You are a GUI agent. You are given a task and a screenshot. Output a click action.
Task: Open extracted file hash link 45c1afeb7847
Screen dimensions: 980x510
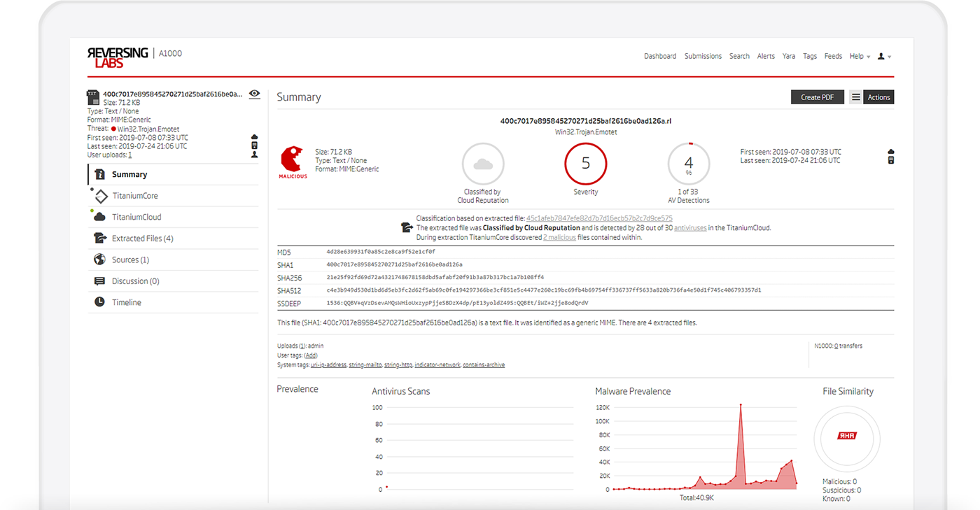(599, 218)
